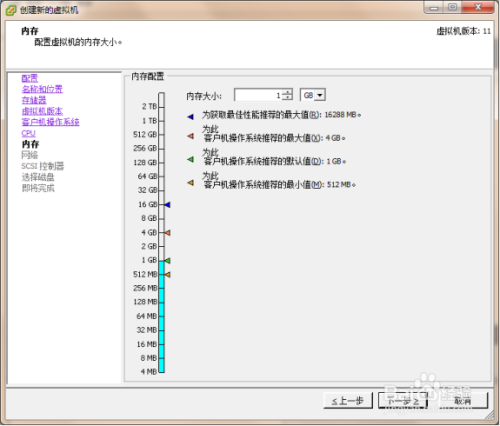Click yellow guest OS minimum legend marker

pyautogui.click(x=190, y=183)
